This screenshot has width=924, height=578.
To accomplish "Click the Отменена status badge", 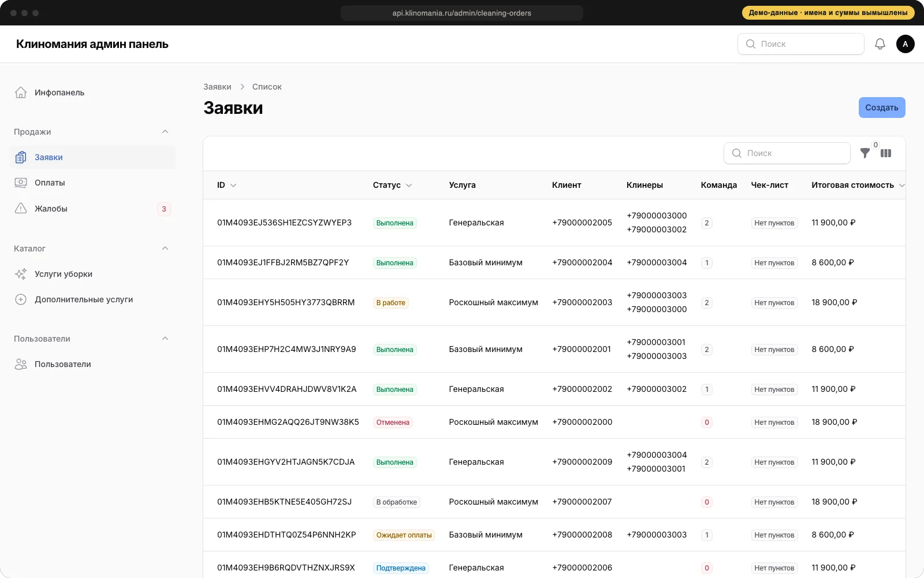I will coord(393,422).
